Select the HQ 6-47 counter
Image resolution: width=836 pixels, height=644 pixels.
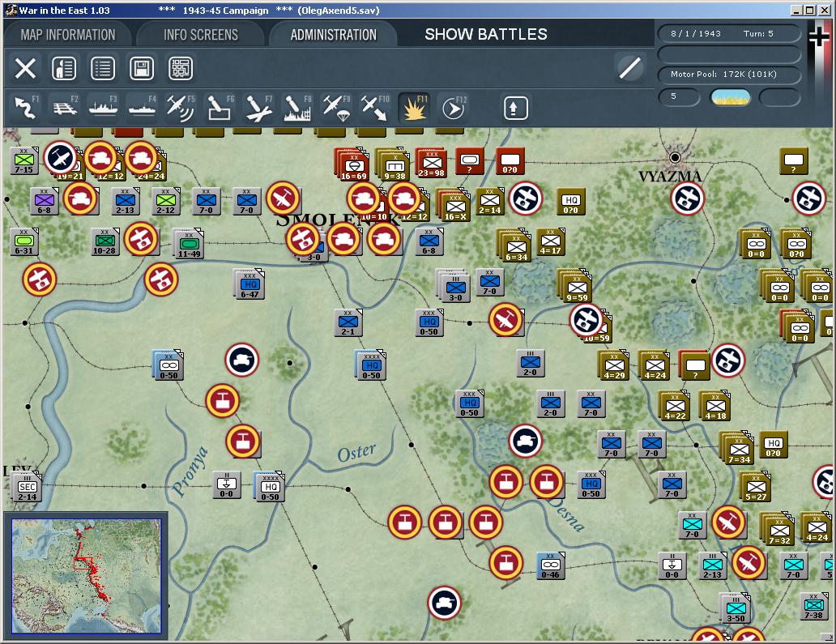pyautogui.click(x=250, y=284)
